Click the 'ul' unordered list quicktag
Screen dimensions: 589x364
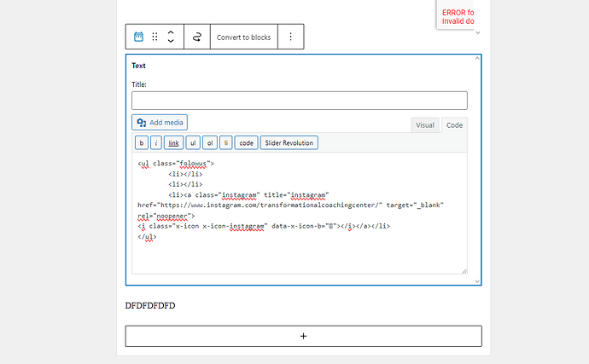[x=193, y=142]
